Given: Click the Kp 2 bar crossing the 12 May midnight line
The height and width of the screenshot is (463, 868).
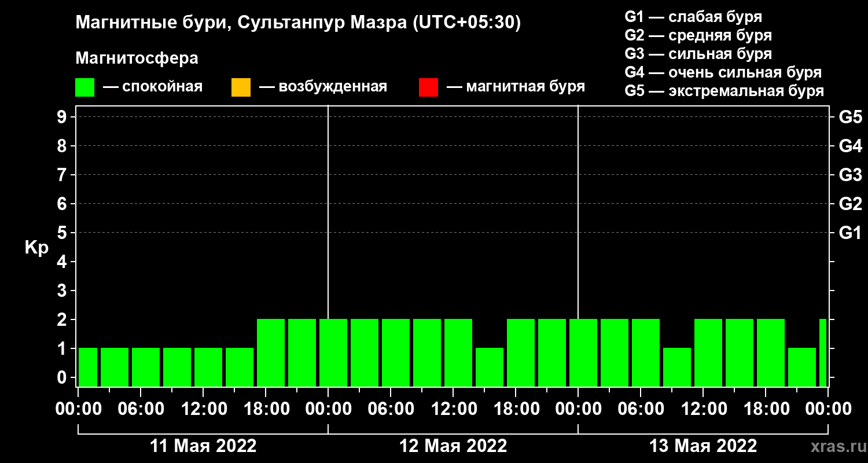Looking at the screenshot, I should tap(333, 352).
